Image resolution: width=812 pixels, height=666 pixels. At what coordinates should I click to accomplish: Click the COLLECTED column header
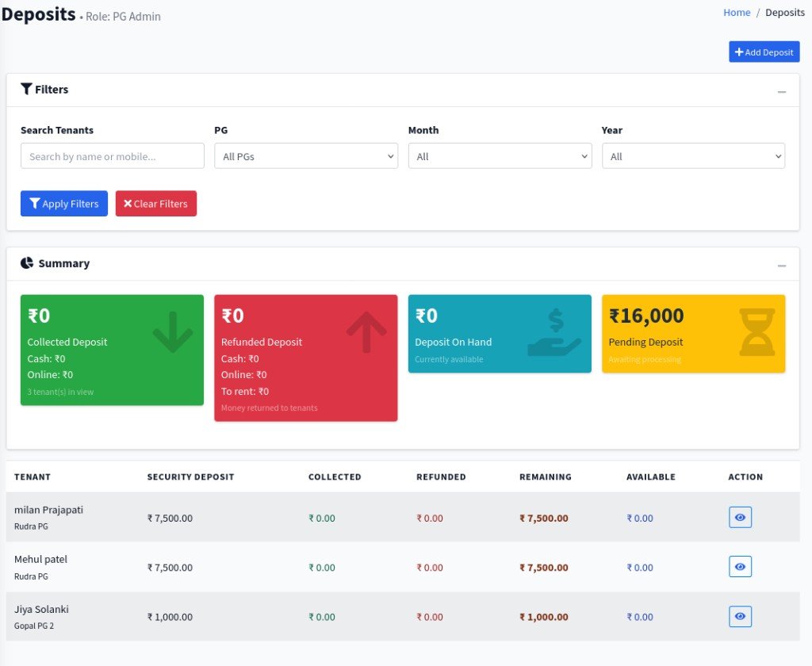[335, 477]
